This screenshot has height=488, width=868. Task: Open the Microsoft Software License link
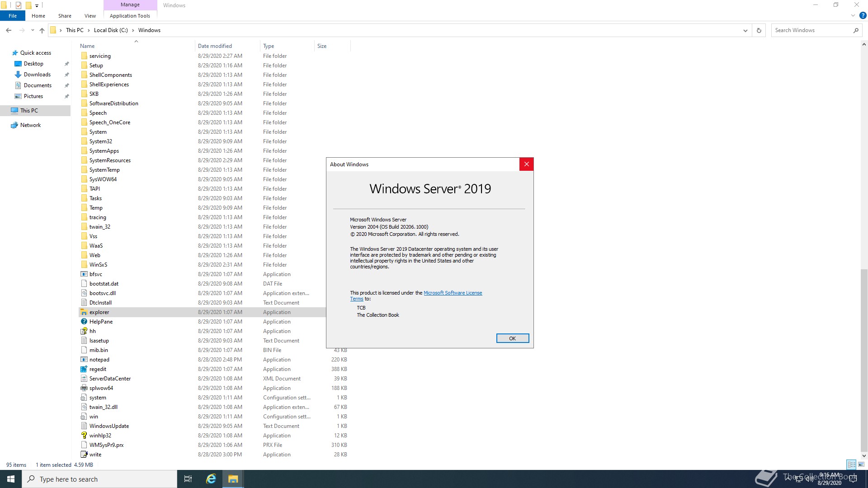pos(453,293)
